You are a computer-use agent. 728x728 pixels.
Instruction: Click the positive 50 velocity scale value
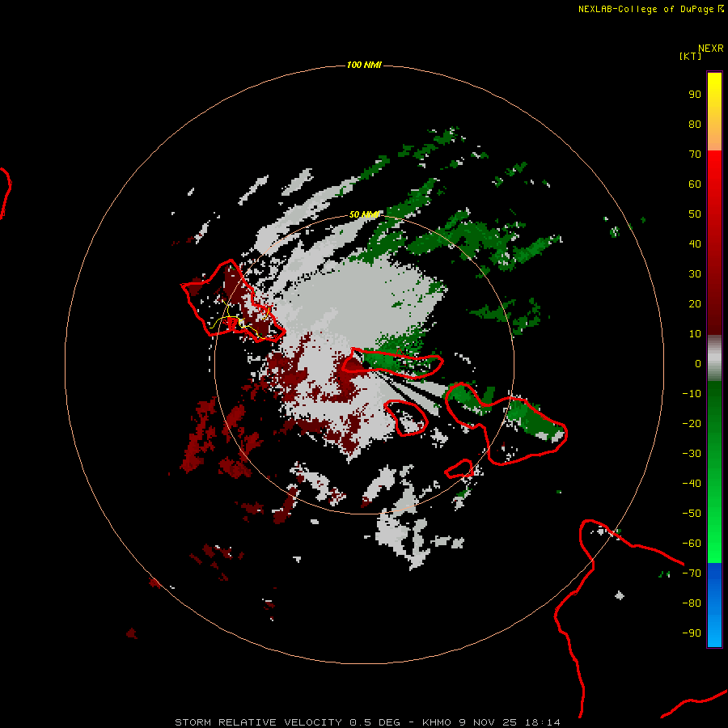point(695,214)
